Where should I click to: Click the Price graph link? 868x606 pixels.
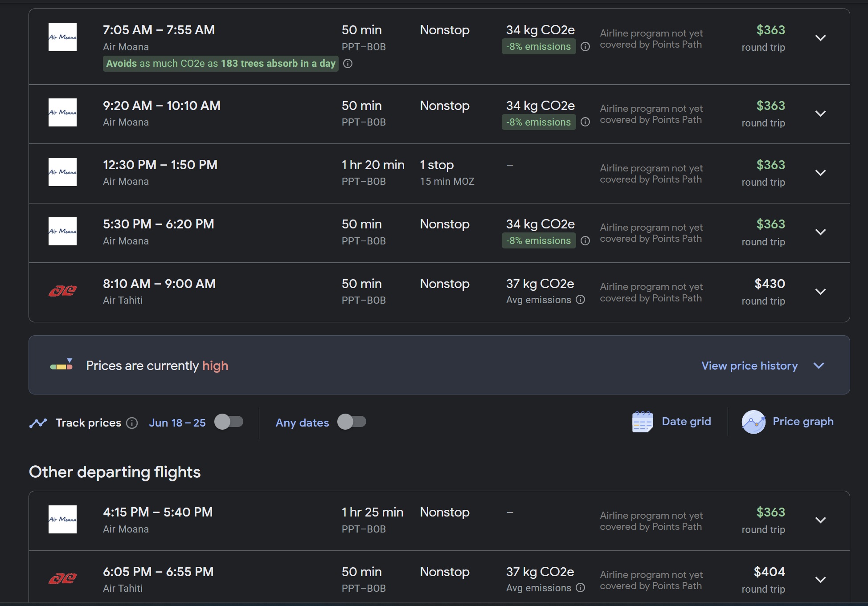coord(803,422)
